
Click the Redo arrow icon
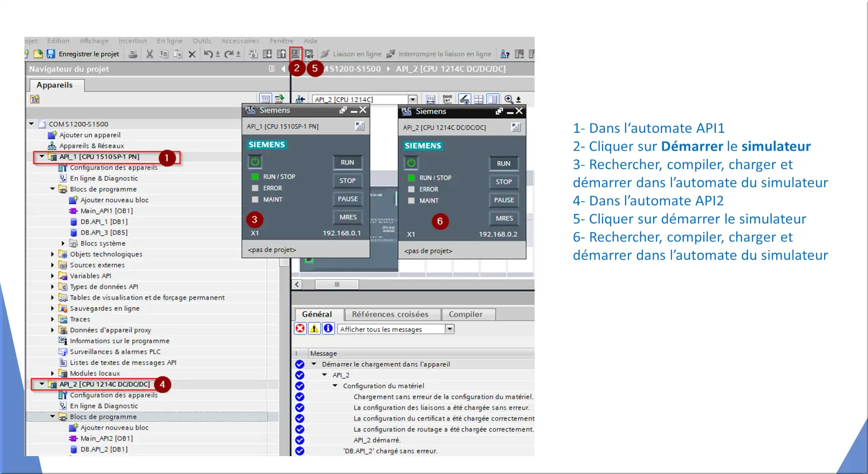click(229, 54)
